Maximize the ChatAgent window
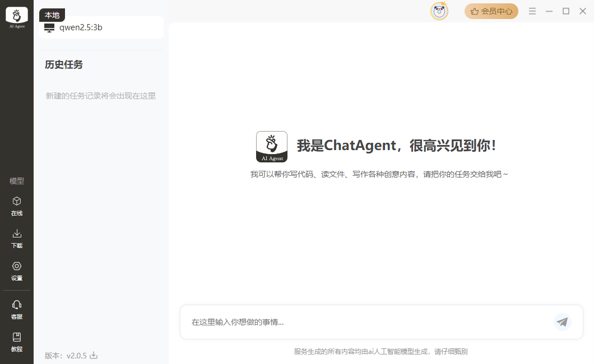This screenshot has height=364, width=594. (x=566, y=11)
